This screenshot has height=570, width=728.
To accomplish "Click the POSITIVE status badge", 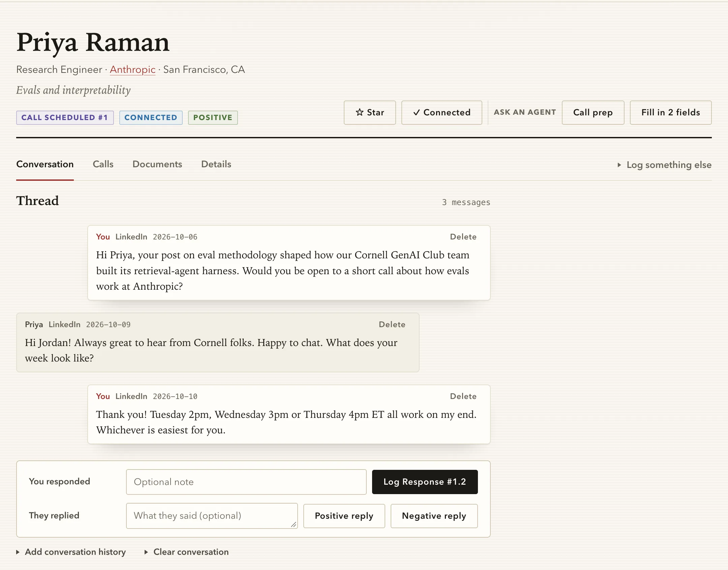I will (x=213, y=118).
